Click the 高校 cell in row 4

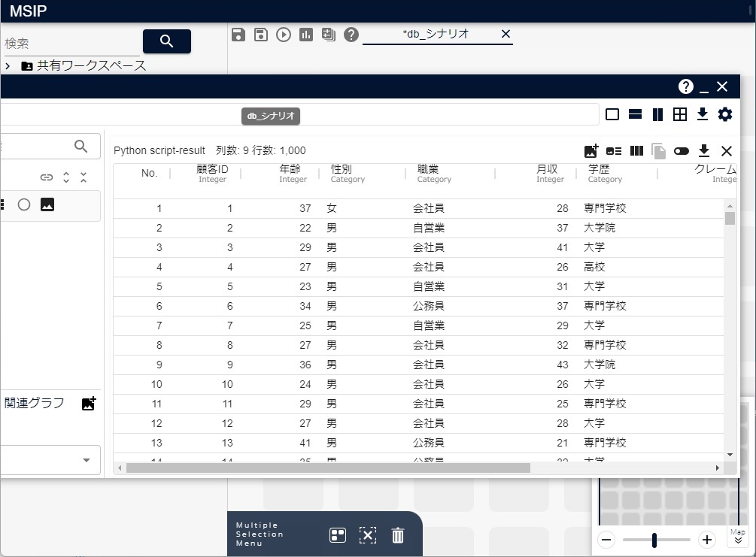click(x=594, y=267)
